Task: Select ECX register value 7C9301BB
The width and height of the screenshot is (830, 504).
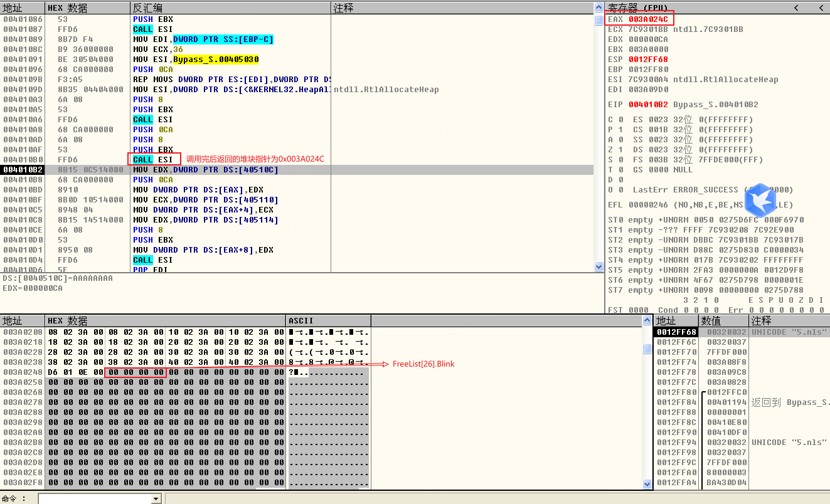Action: coord(648,29)
